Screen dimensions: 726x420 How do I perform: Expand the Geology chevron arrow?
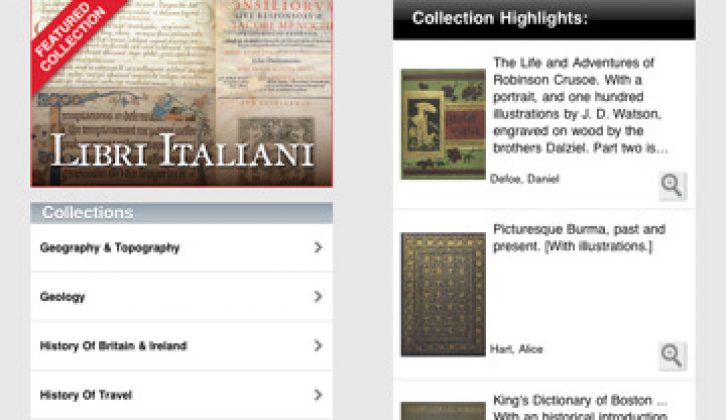pos(318,296)
